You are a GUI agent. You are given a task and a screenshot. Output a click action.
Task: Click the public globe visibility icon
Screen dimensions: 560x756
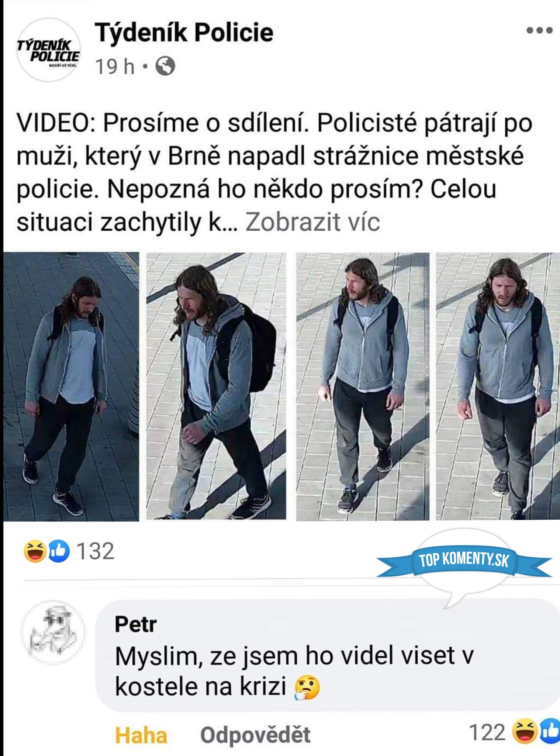click(x=165, y=66)
